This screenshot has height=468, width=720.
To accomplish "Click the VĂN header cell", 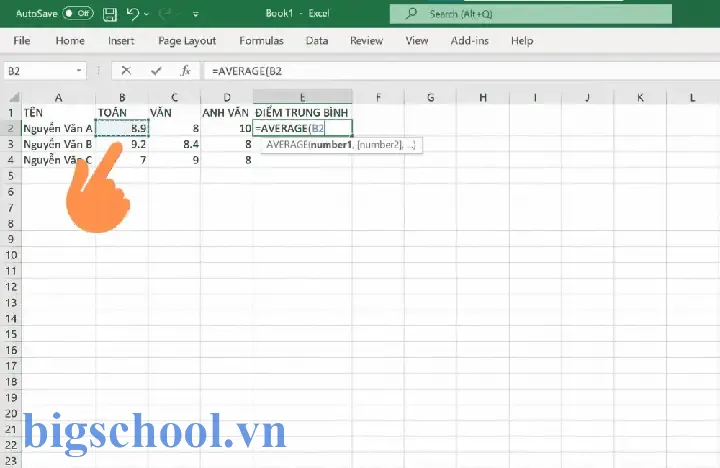I will tap(174, 113).
